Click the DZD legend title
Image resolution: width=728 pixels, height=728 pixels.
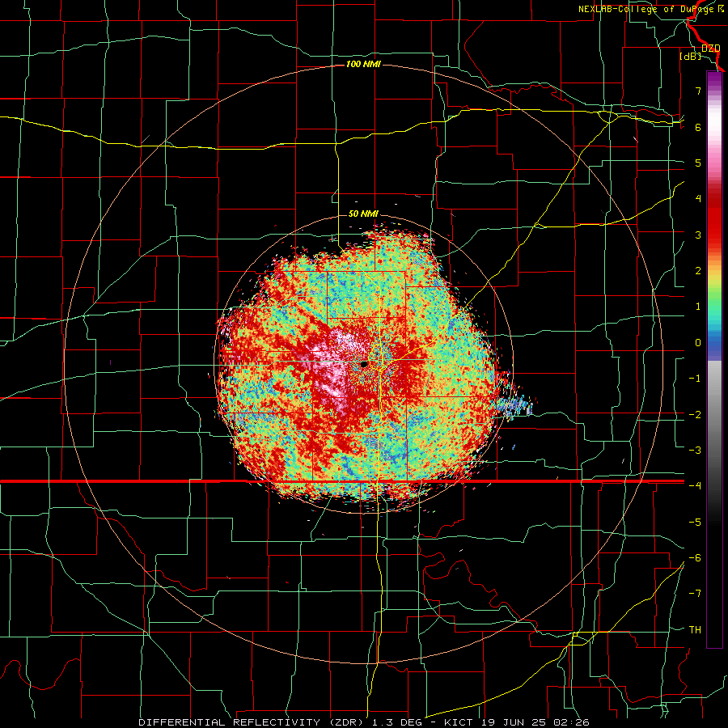click(711, 49)
